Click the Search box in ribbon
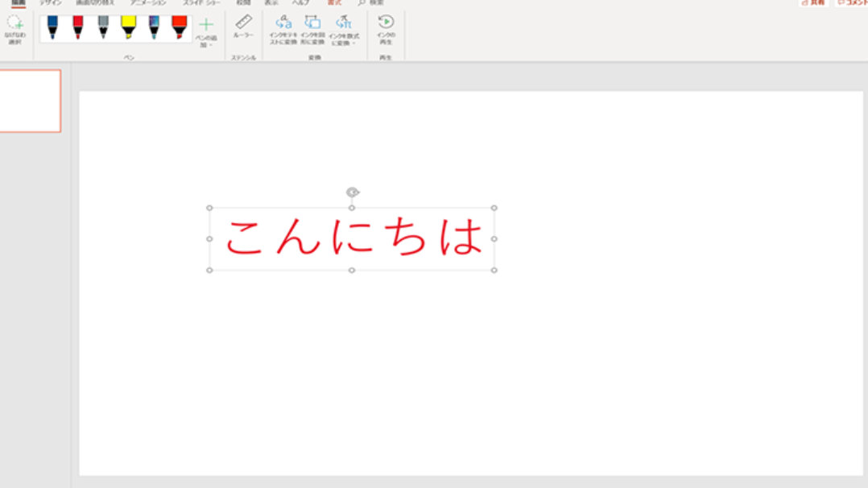868x488 pixels. pyautogui.click(x=371, y=2)
